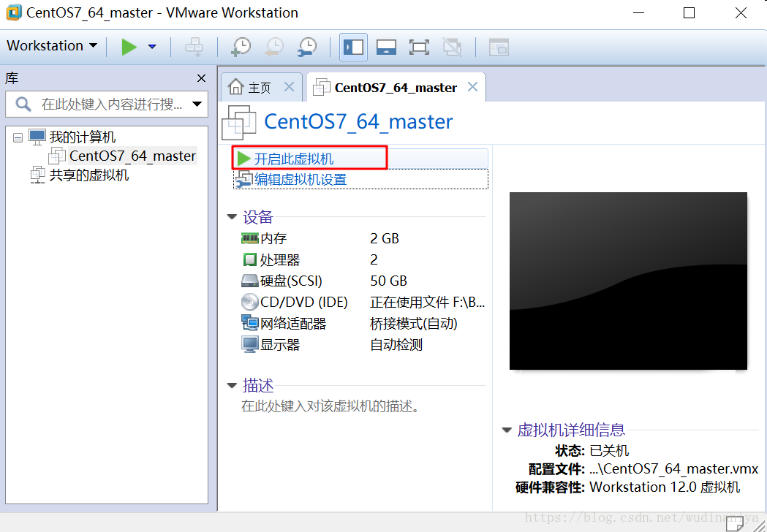
Task: Select 我的计算机 in the library tree
Action: pos(83,137)
